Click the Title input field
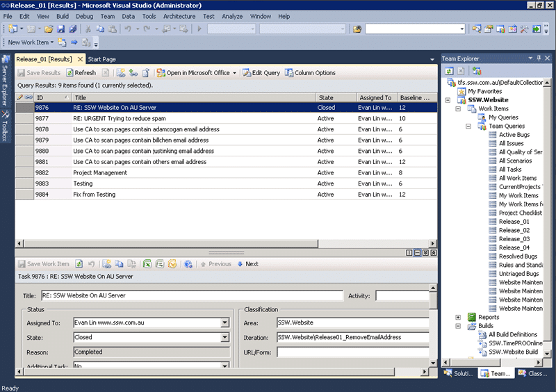556x392 pixels. tap(193, 295)
